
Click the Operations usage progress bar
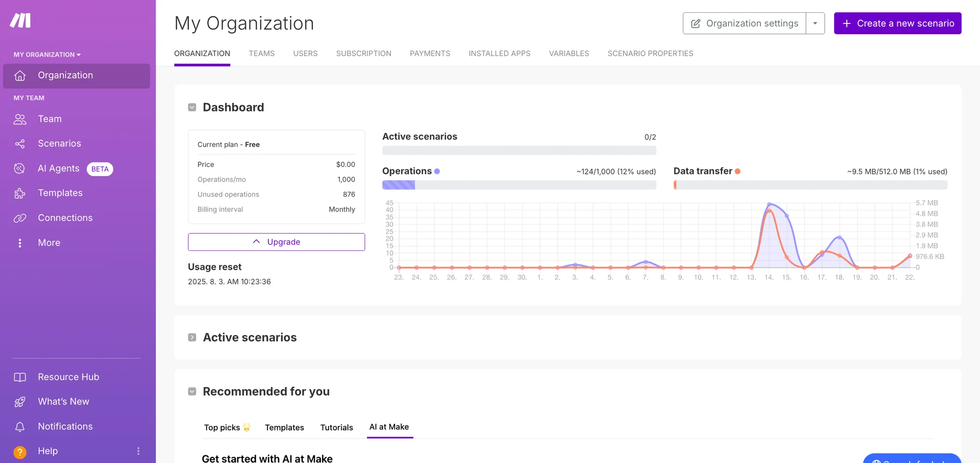[519, 185]
